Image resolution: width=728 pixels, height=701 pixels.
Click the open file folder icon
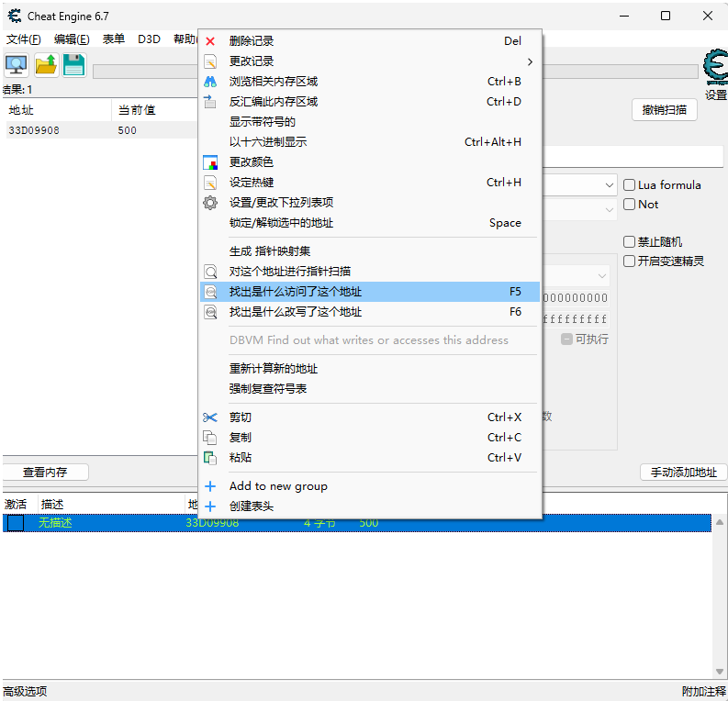click(46, 65)
